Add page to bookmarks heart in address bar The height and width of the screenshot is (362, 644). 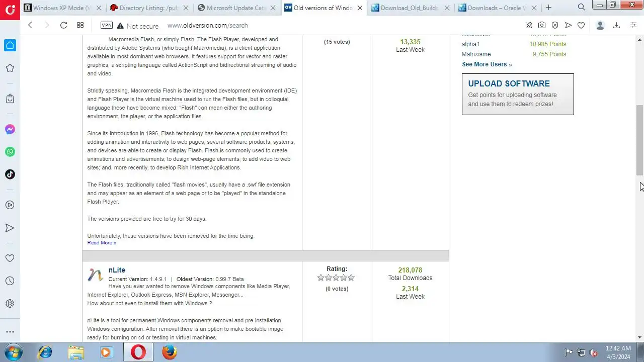click(581, 25)
